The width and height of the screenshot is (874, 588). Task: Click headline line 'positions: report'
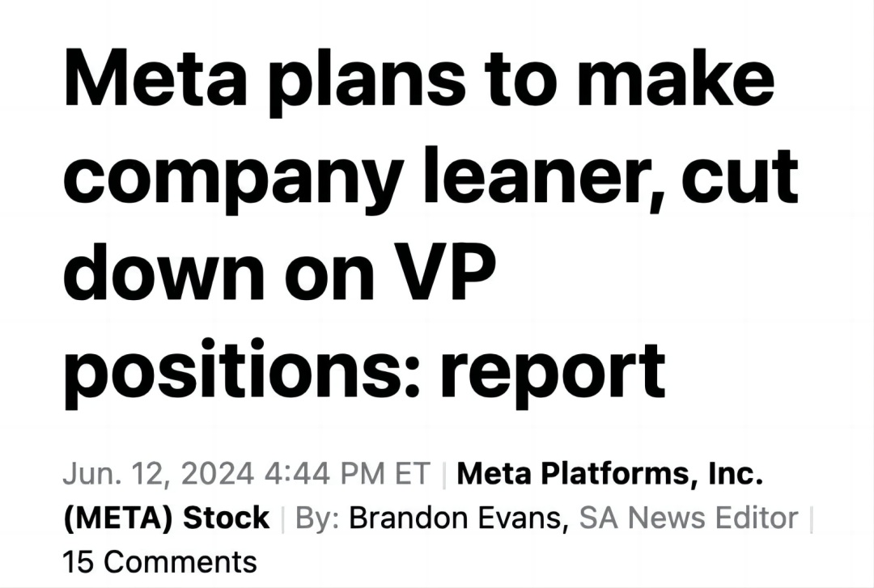364,372
